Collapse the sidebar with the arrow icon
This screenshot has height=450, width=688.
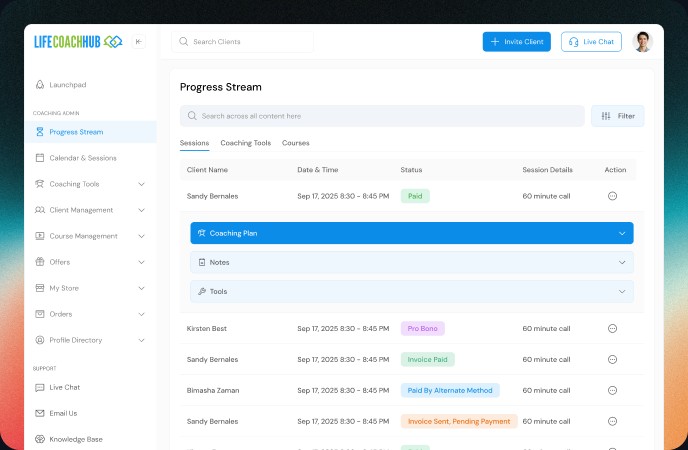point(139,42)
